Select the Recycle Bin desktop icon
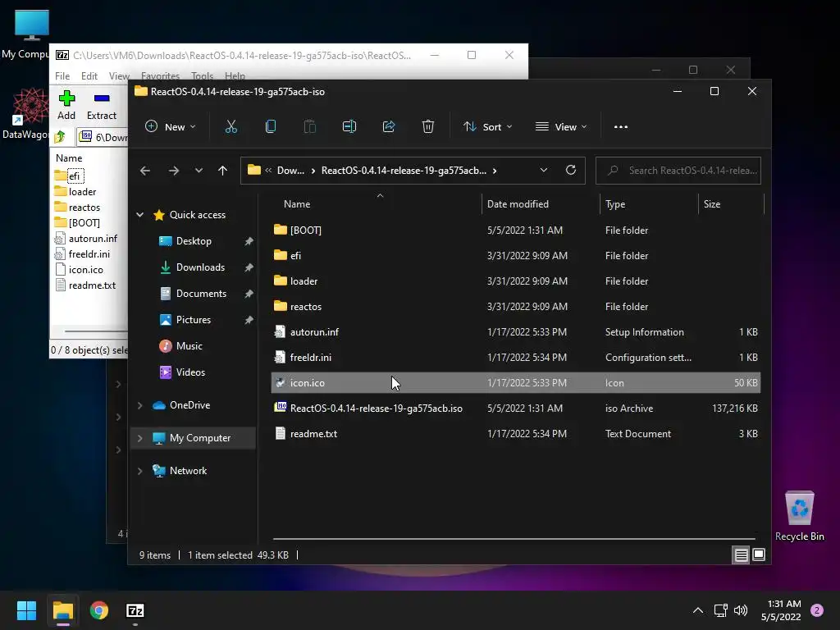The width and height of the screenshot is (840, 630). tap(799, 516)
